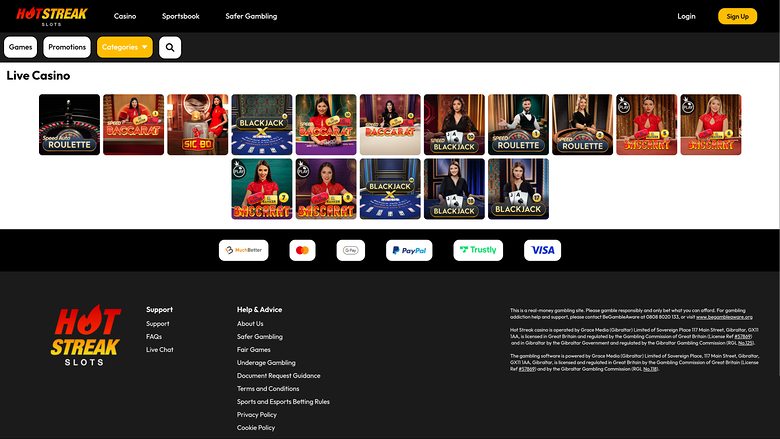Open the Live Chat footer link

(160, 350)
